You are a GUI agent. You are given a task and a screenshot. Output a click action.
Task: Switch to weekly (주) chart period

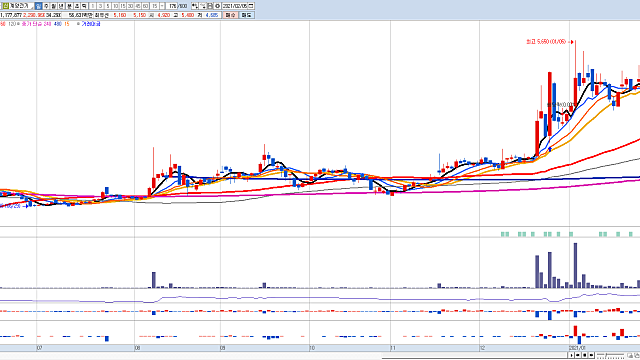[46, 6]
